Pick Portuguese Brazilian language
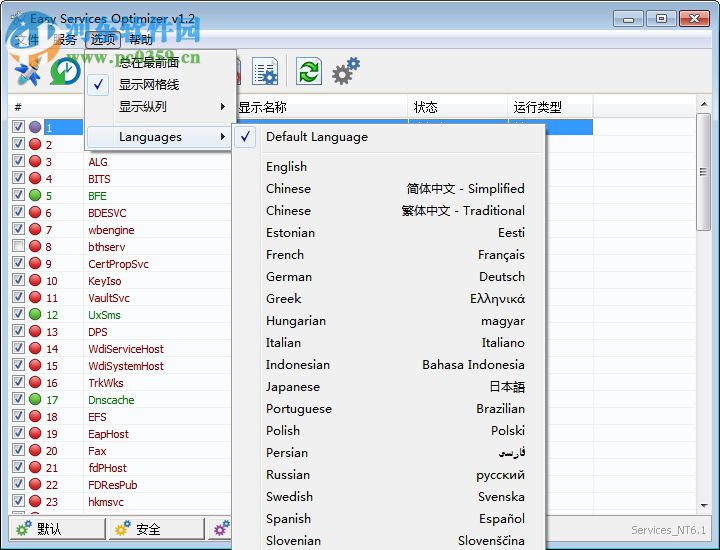Screen dimensions: 720x550 tap(389, 409)
